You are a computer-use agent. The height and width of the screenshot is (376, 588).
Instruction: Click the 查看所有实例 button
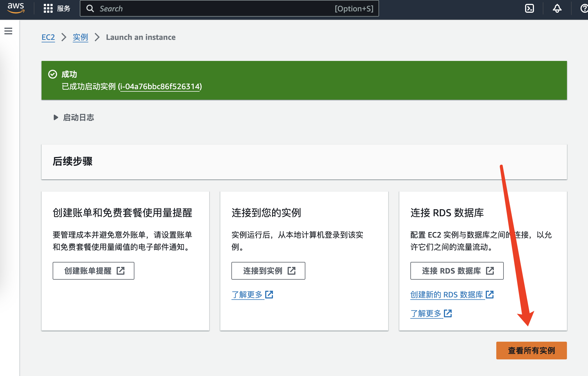pyautogui.click(x=531, y=351)
